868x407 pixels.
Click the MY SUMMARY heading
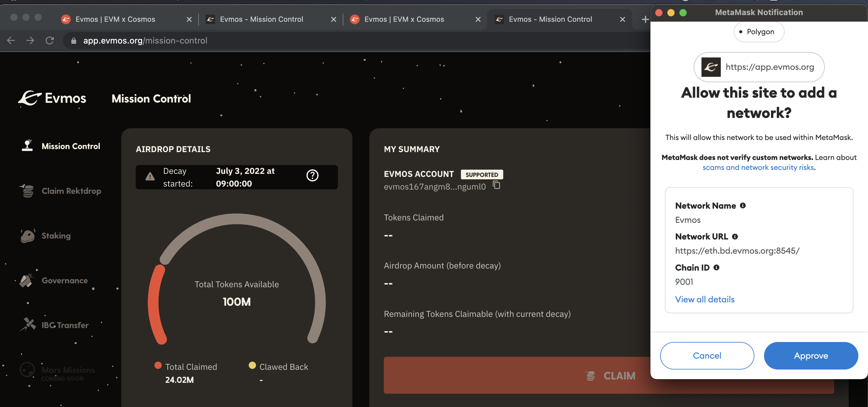click(x=411, y=149)
